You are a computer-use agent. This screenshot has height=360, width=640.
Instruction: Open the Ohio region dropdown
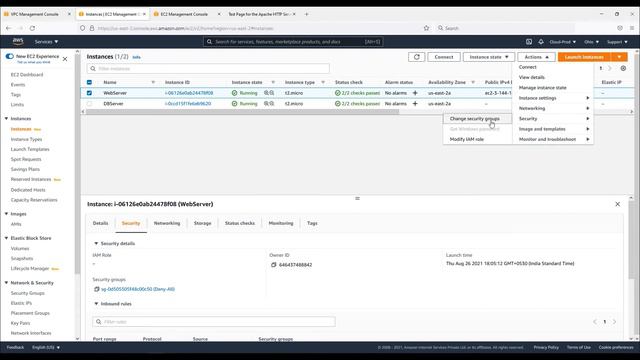pyautogui.click(x=591, y=42)
